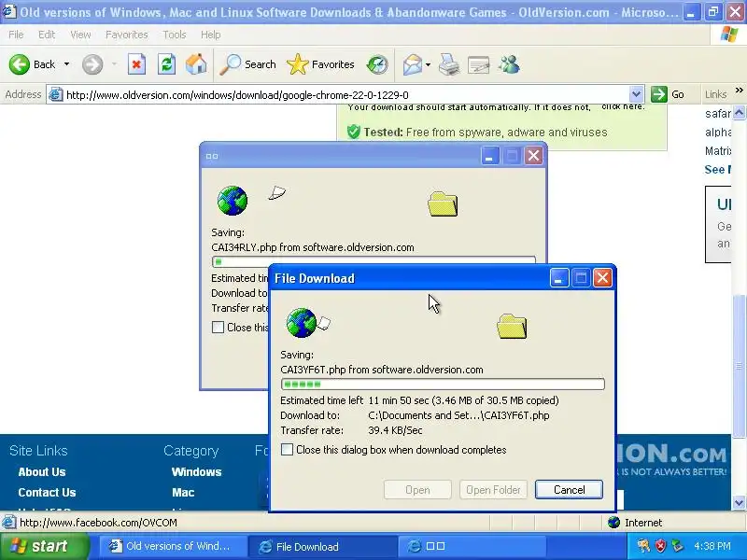This screenshot has width=747, height=560.
Task: Expand the Links toolbar chevron
Action: coord(740,91)
